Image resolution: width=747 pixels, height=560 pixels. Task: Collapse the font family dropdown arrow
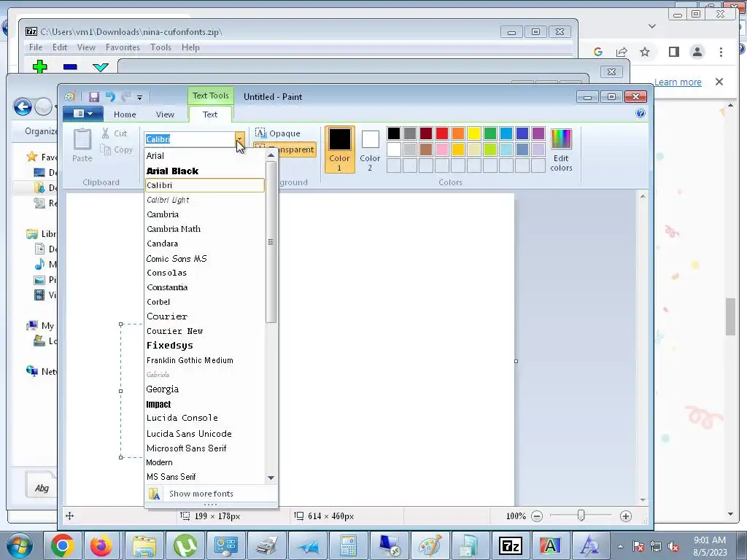pos(239,139)
